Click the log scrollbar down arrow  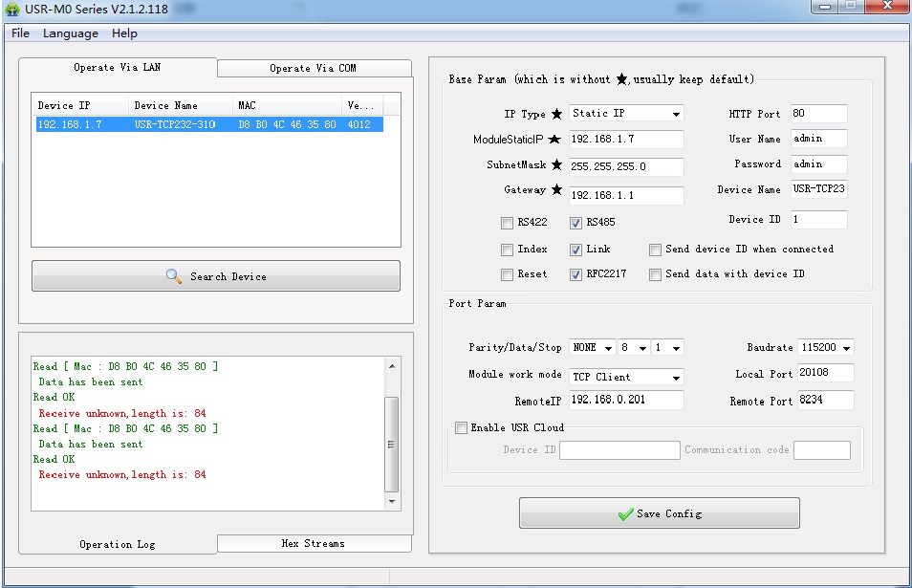coord(392,501)
